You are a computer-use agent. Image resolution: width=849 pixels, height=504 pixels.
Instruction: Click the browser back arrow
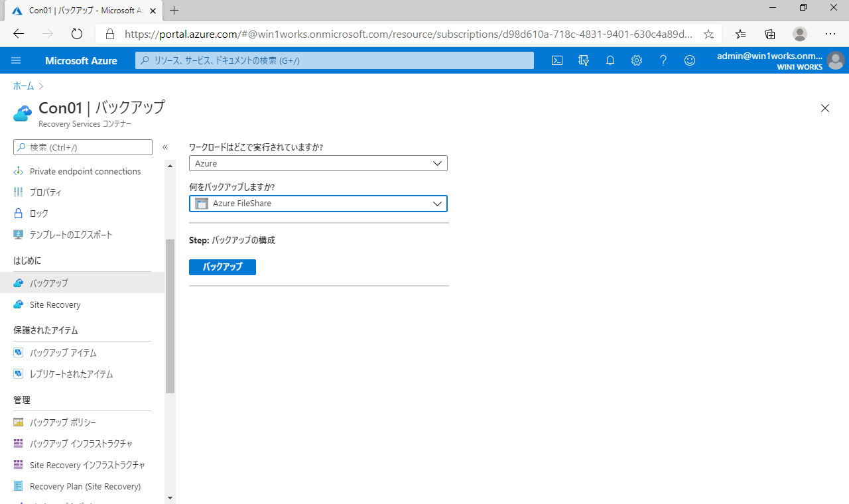tap(19, 34)
